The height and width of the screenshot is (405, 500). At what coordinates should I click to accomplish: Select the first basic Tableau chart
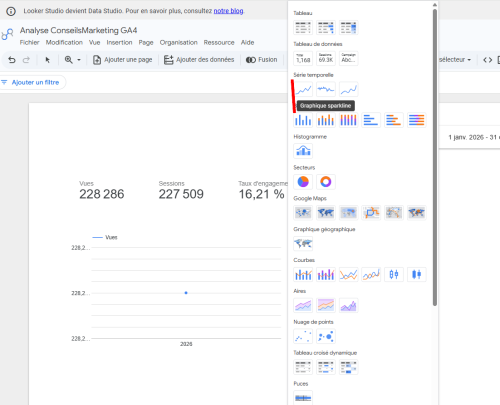(x=303, y=28)
